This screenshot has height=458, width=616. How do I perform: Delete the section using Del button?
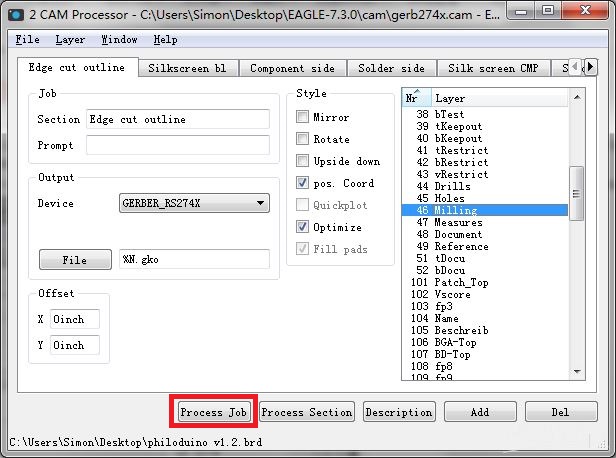[x=561, y=412]
